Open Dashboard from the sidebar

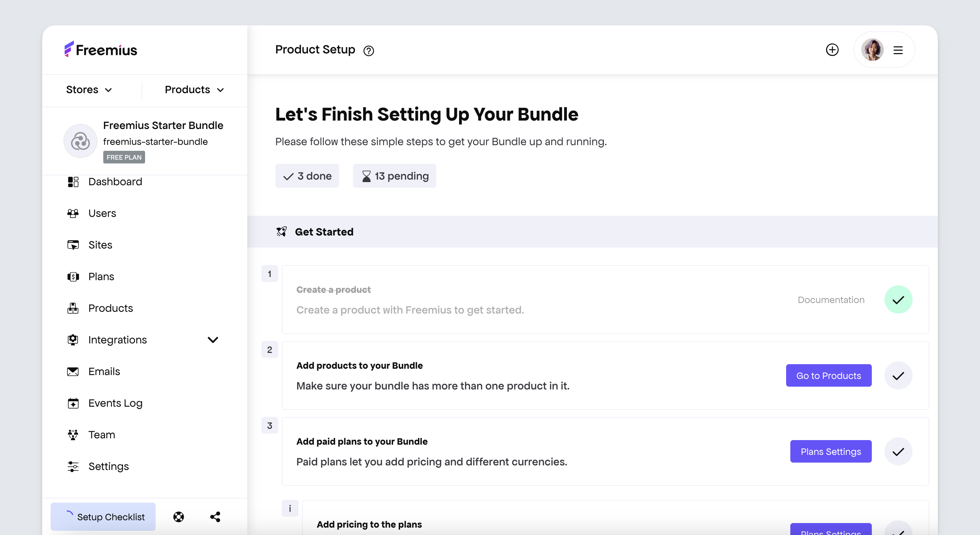click(115, 182)
